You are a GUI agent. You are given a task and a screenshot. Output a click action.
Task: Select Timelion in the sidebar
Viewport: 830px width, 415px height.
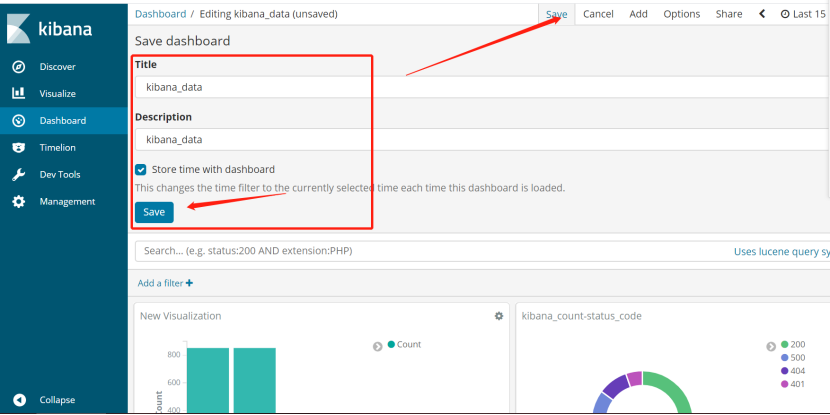[x=57, y=148]
